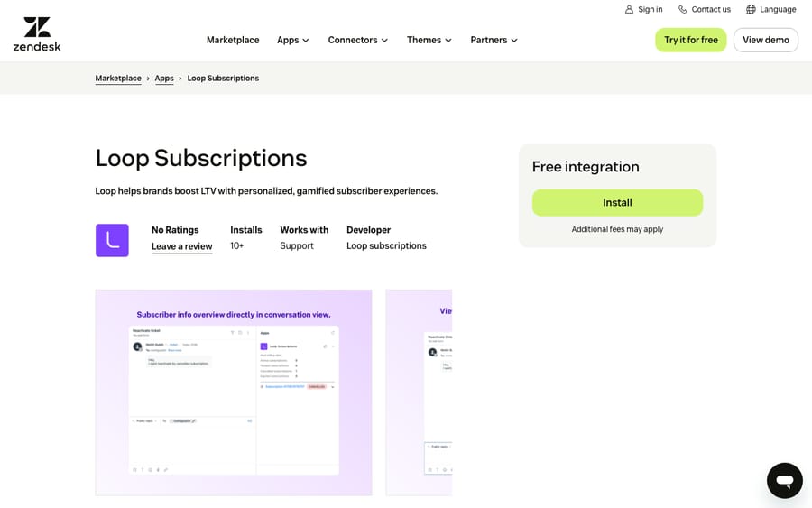Click the 10+ installs value

pos(236,245)
